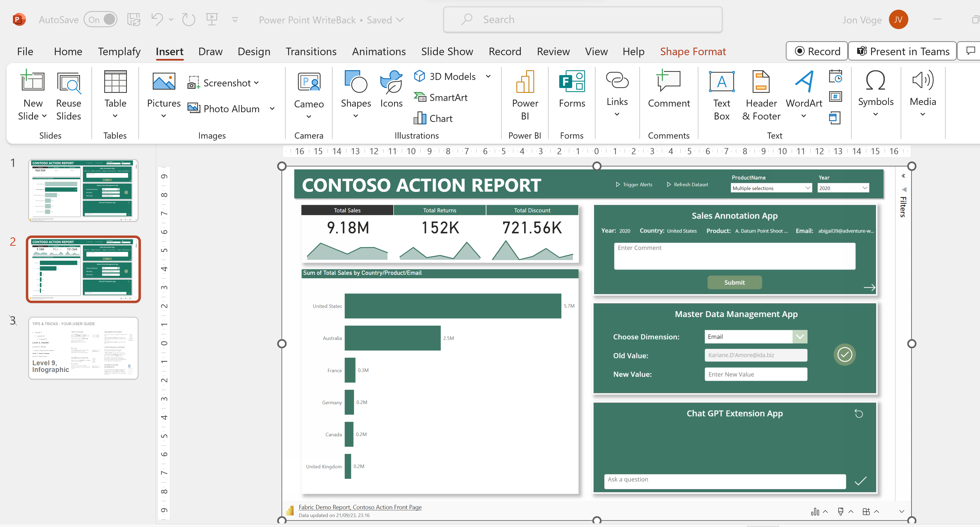Add a new Comment
The image size is (980, 527).
click(x=668, y=90)
